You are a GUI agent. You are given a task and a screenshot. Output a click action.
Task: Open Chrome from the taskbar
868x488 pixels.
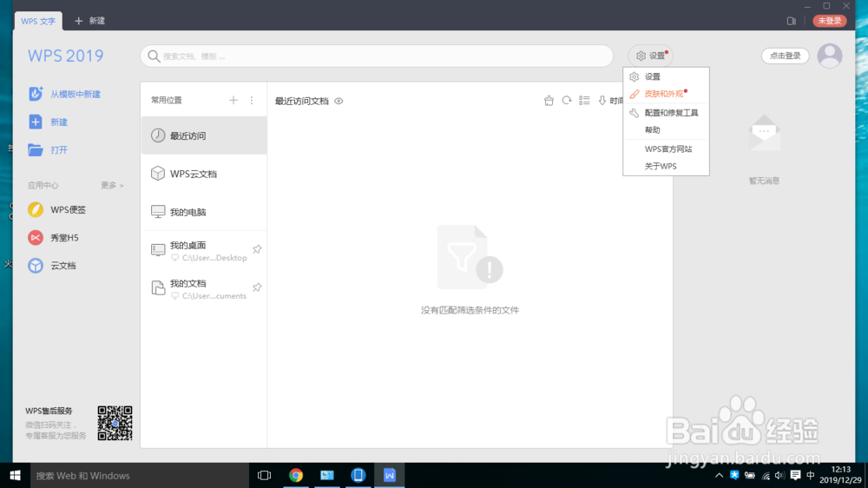point(296,475)
